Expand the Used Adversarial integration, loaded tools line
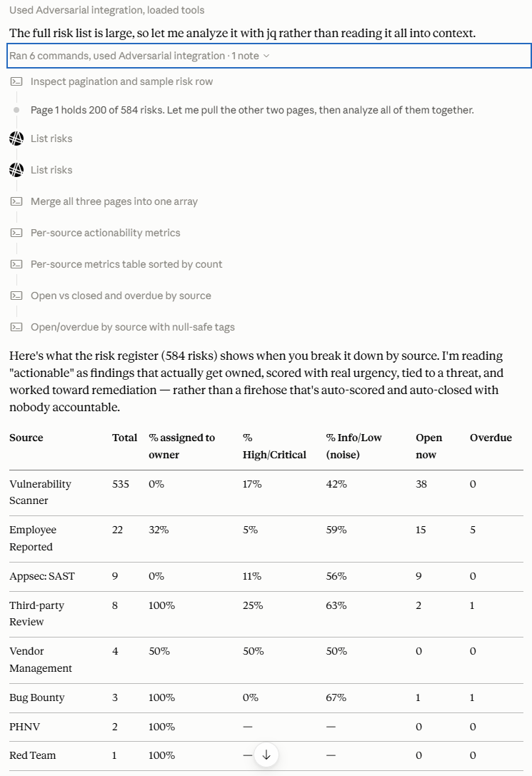Screen dimensions: 532x776 coord(107,10)
